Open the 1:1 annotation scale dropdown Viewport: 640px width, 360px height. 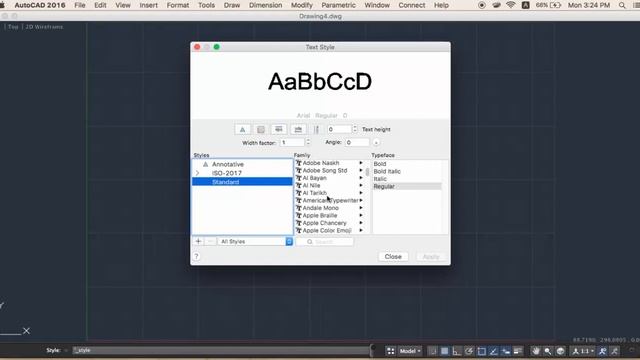(x=583, y=351)
